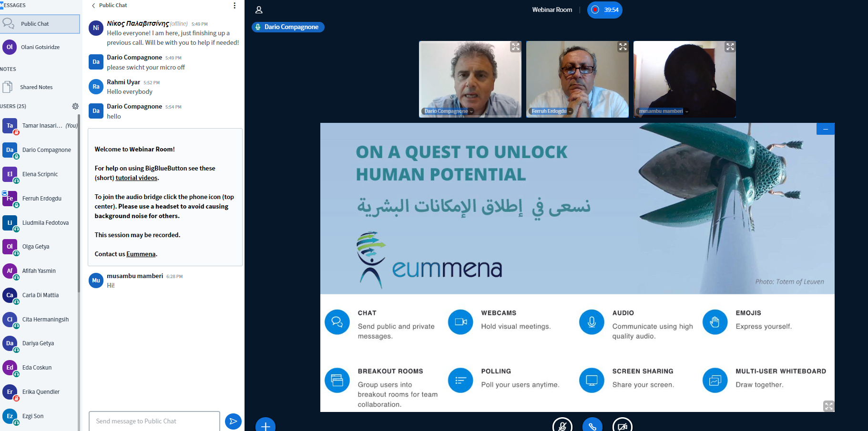Select user Tamar Inasari in the list
The height and width of the screenshot is (431, 868).
39,126
